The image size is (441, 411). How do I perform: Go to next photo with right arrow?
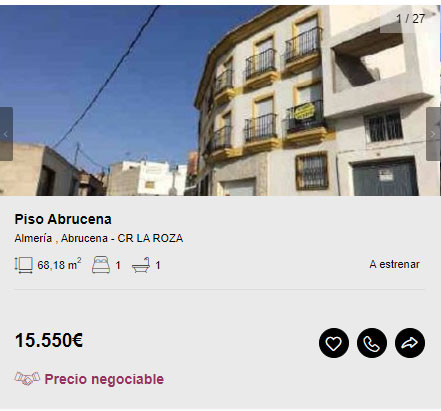point(433,134)
